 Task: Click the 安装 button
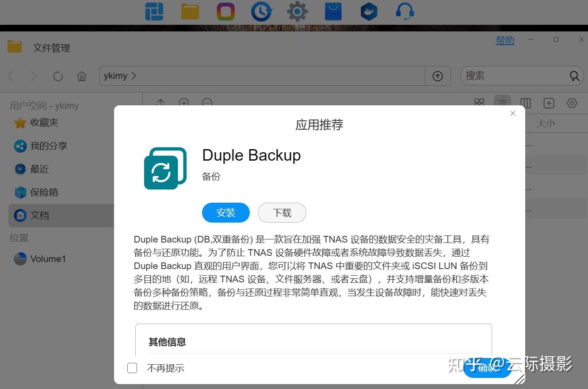(226, 213)
